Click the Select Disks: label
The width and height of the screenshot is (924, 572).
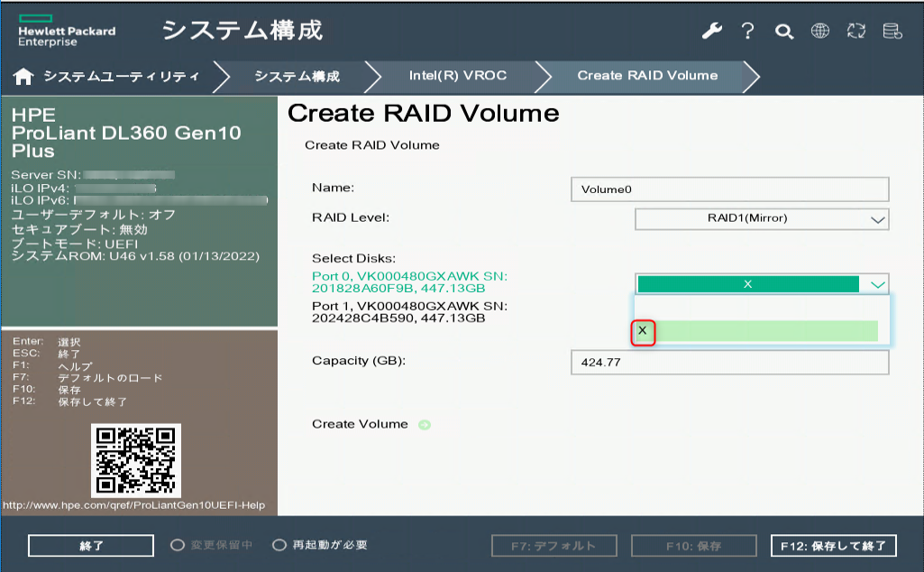[x=353, y=258]
